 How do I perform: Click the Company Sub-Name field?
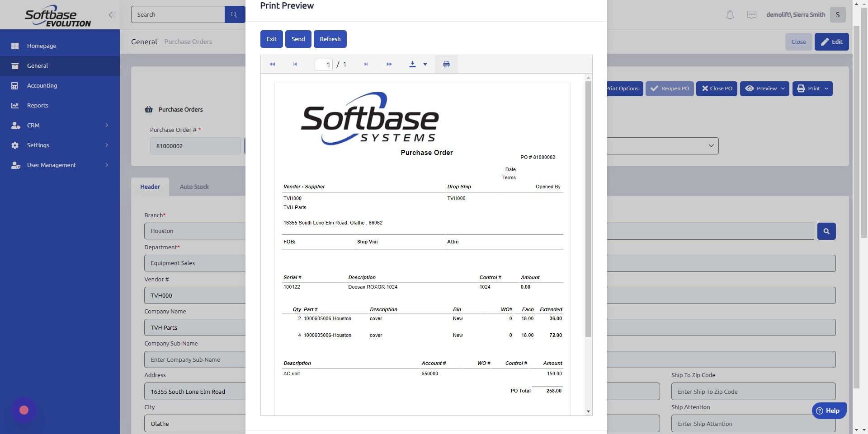coord(195,359)
